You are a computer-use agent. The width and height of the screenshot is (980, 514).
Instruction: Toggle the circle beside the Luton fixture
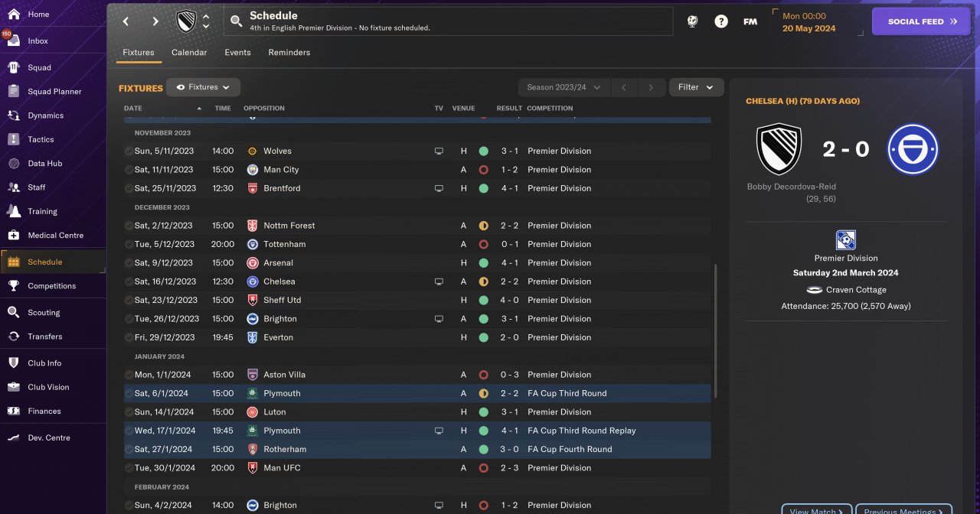pyautogui.click(x=129, y=412)
